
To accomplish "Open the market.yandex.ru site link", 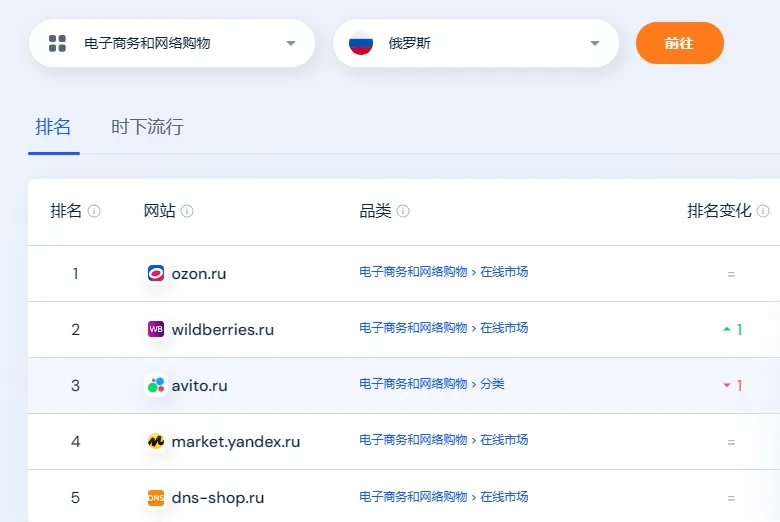I will tap(236, 442).
